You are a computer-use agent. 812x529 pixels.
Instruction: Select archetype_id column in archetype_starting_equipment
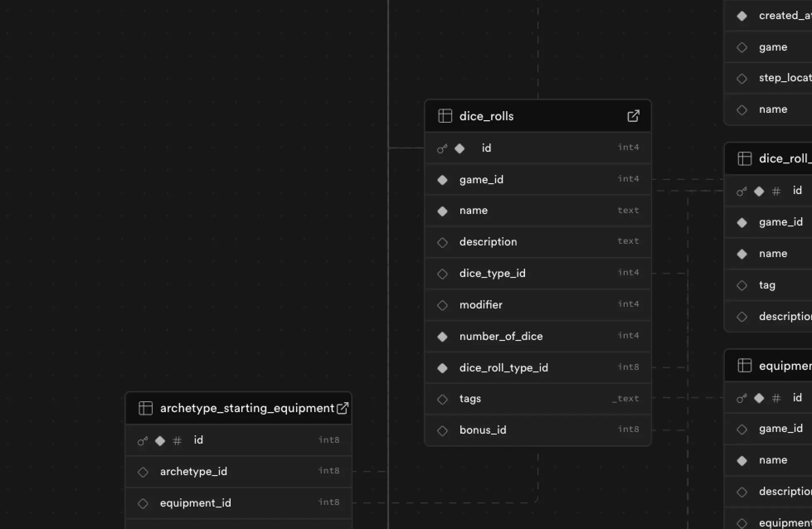(x=194, y=471)
